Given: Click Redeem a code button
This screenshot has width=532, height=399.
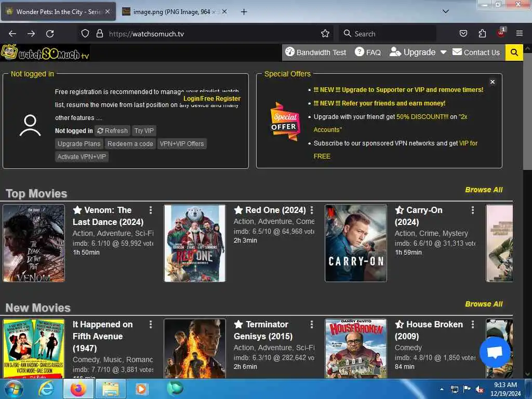Looking at the screenshot, I should (130, 143).
